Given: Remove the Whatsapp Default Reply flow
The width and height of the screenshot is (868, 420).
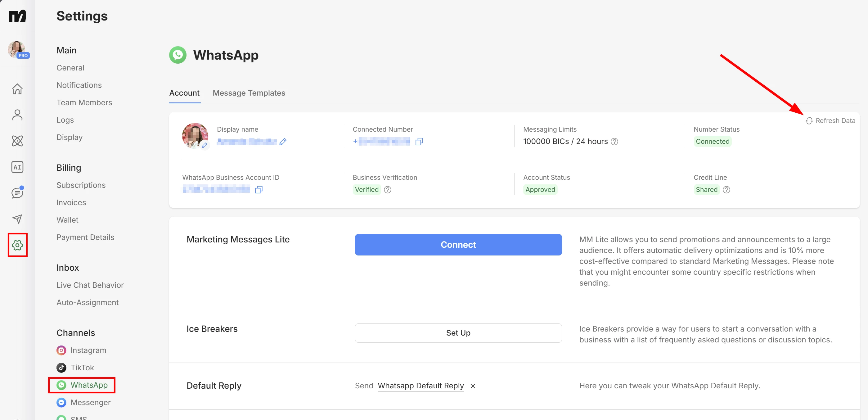Looking at the screenshot, I should click(473, 386).
